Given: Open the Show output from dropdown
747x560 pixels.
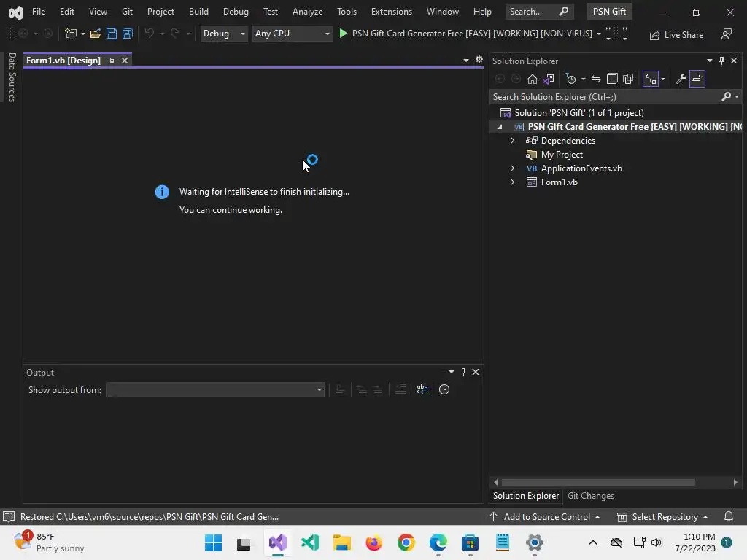Looking at the screenshot, I should tap(215, 390).
